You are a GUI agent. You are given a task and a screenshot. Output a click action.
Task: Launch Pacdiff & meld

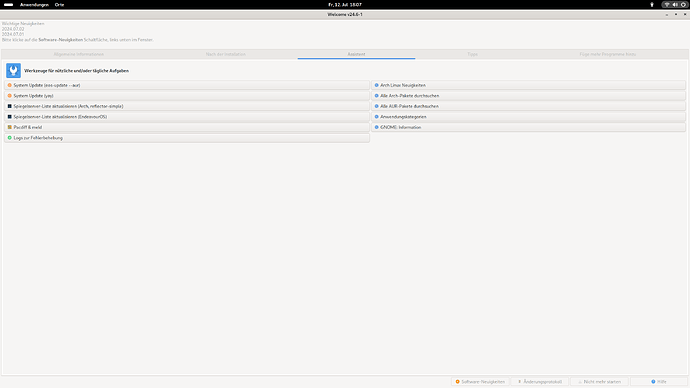pyautogui.click(x=187, y=127)
